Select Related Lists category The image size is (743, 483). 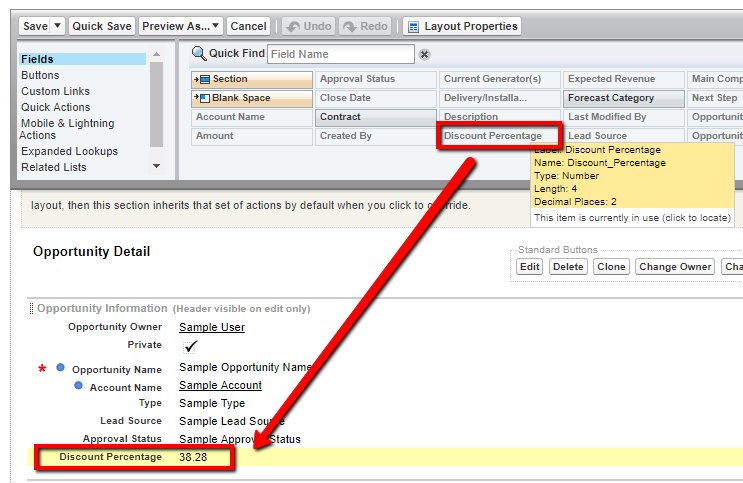coord(54,167)
